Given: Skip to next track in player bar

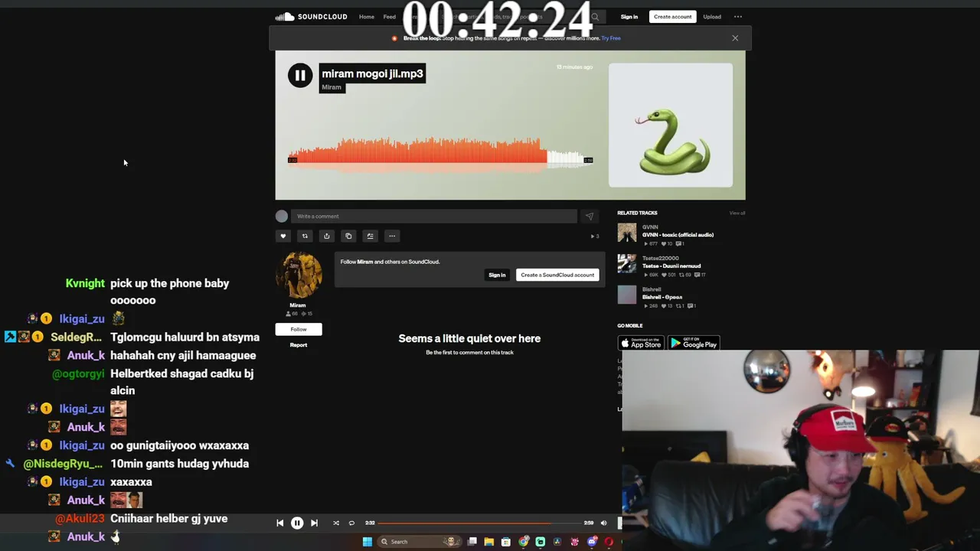Looking at the screenshot, I should click(314, 523).
